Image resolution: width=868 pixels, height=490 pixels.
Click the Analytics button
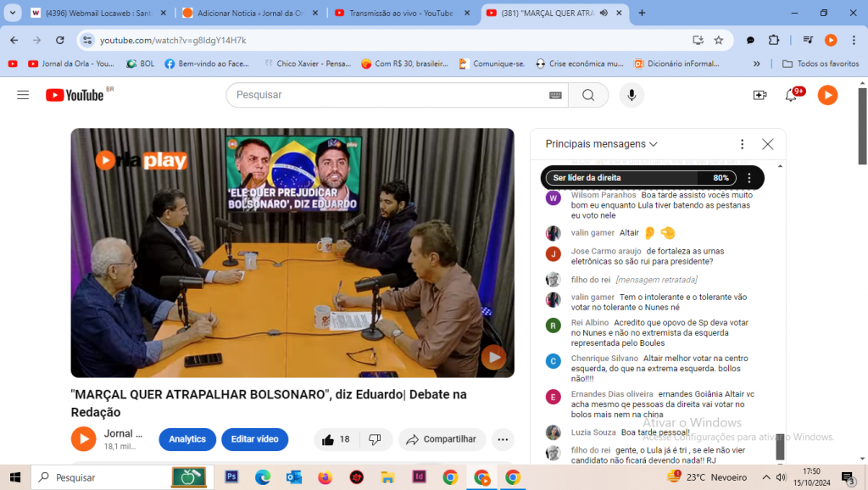(187, 439)
